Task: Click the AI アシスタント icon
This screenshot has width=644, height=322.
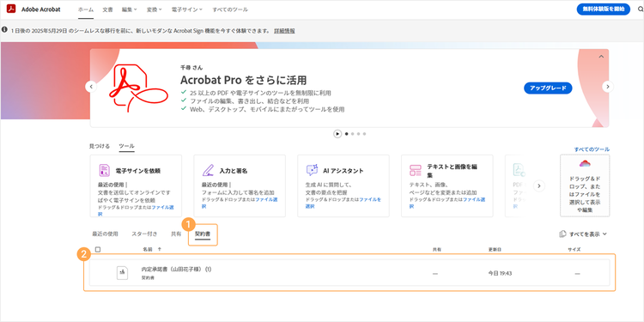Action: 313,170
